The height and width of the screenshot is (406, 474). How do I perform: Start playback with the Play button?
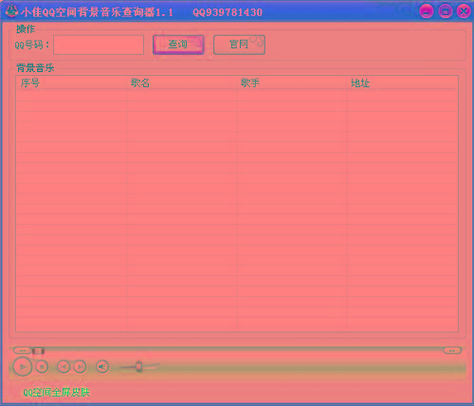point(22,367)
